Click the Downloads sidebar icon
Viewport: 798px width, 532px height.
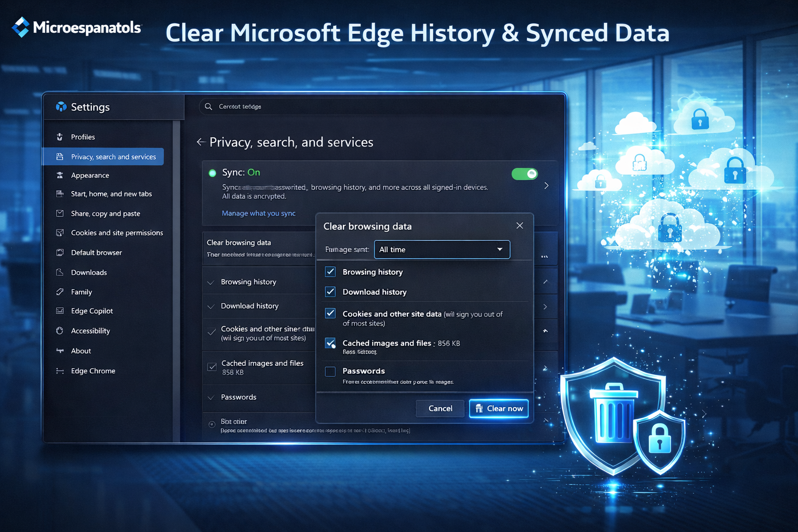60,272
